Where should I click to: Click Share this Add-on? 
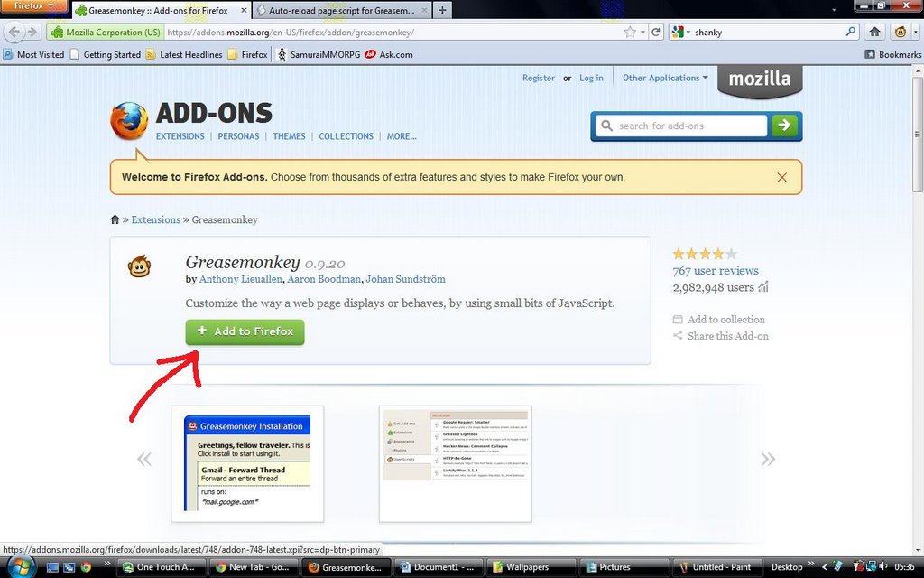pos(721,336)
